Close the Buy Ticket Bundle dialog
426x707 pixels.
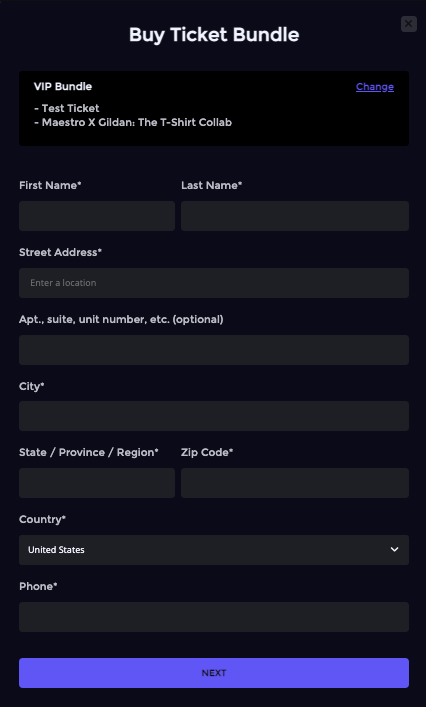click(408, 23)
